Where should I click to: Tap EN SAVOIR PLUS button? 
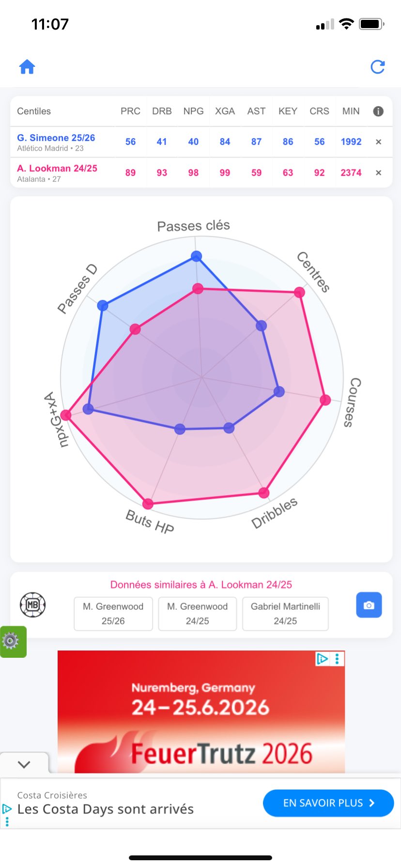(328, 803)
